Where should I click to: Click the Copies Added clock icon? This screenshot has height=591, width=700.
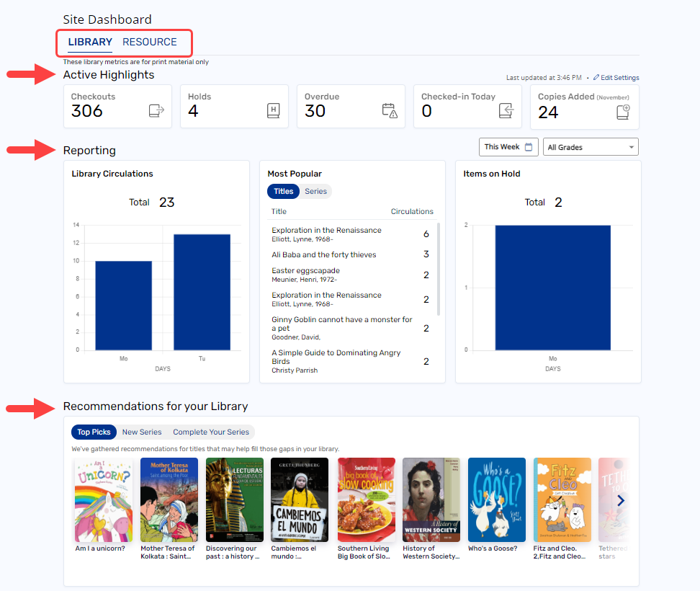622,112
